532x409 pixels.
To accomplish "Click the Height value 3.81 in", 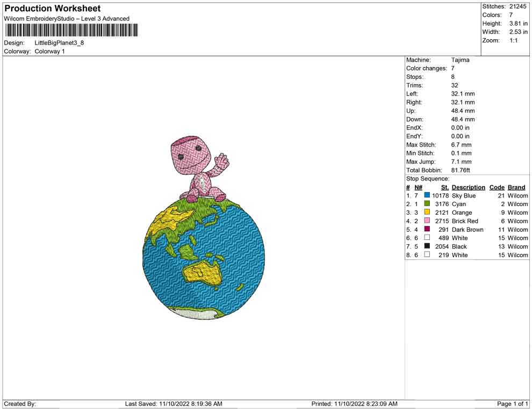I will (x=518, y=24).
